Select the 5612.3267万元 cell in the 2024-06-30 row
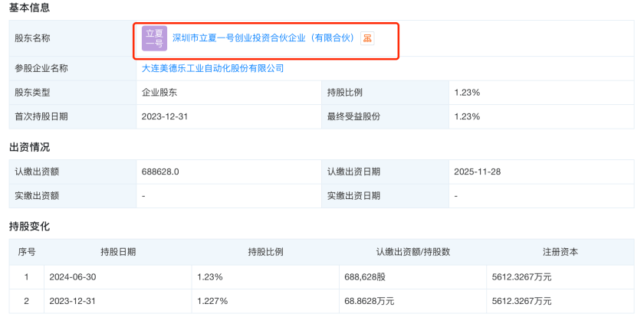The image size is (644, 317). pos(560,277)
